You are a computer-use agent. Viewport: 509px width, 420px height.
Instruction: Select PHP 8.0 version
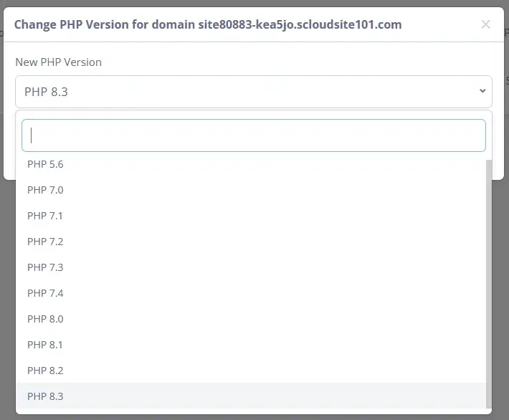coord(251,319)
